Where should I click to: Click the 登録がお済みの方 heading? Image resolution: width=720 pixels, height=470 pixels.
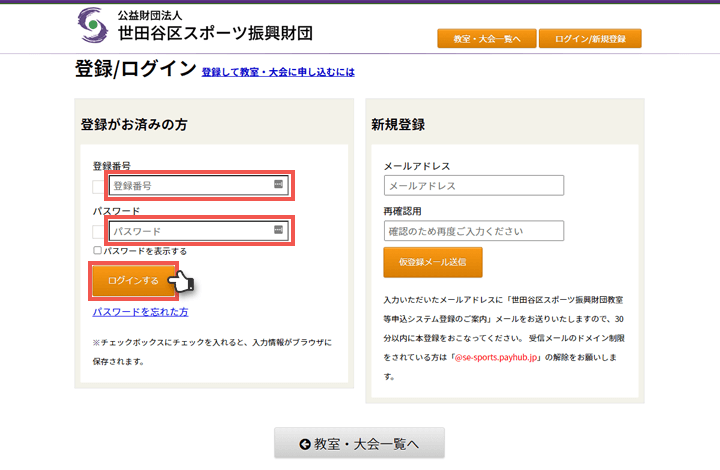[x=134, y=124]
